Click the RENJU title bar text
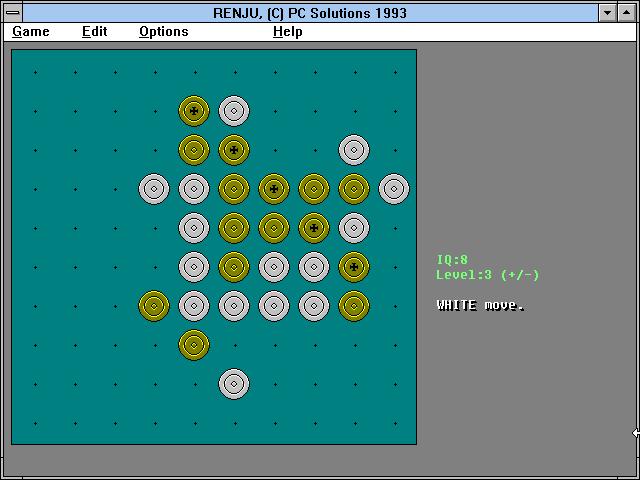 (x=310, y=13)
